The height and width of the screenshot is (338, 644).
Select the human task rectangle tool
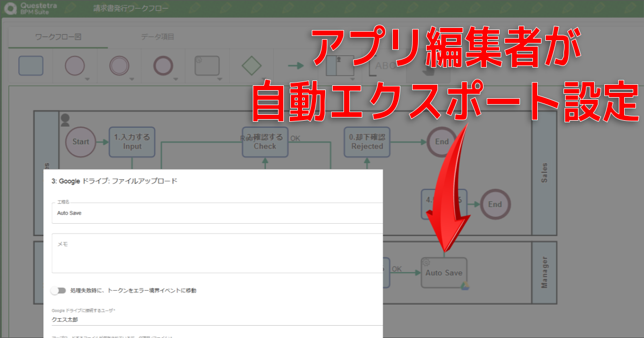31,65
